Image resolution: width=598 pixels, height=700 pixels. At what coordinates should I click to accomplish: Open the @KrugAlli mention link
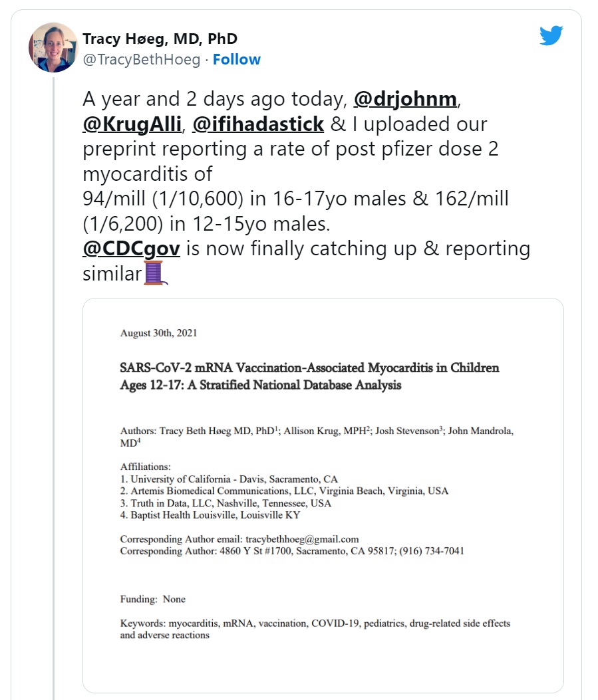(x=129, y=124)
